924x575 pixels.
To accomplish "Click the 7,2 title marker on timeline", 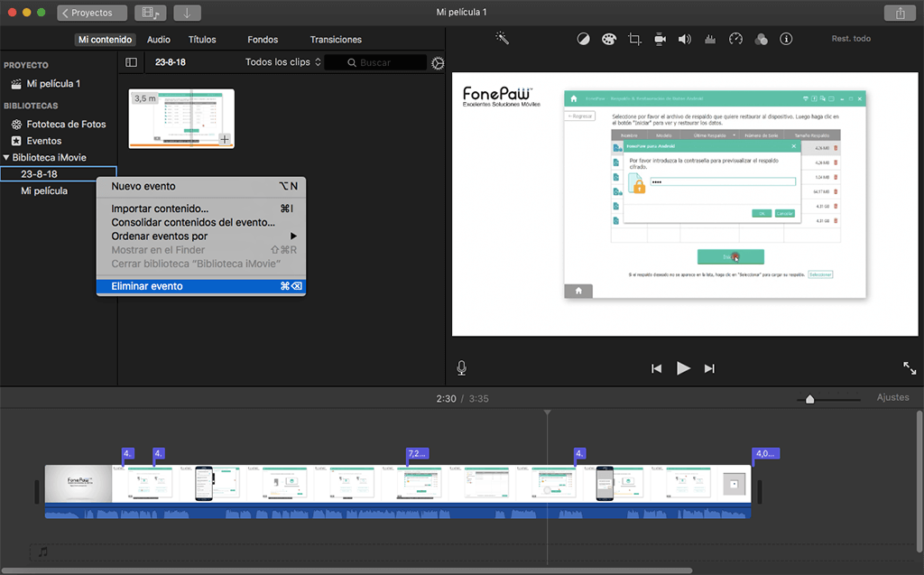I will pos(417,453).
